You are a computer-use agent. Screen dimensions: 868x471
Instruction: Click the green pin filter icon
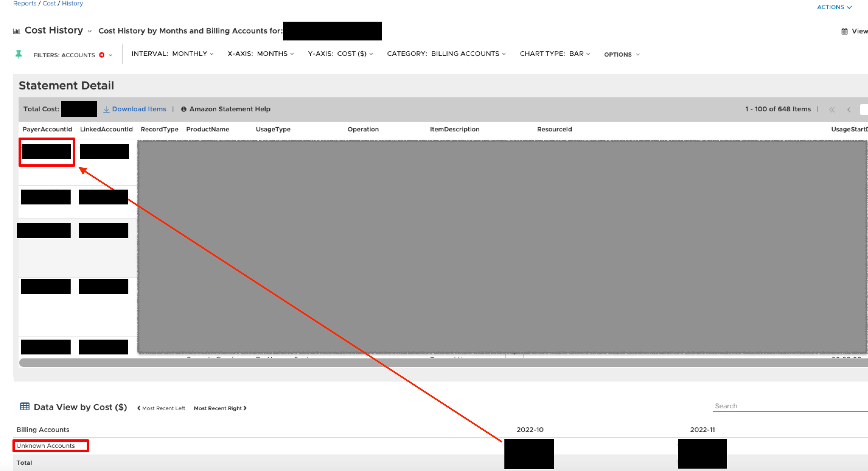click(19, 54)
